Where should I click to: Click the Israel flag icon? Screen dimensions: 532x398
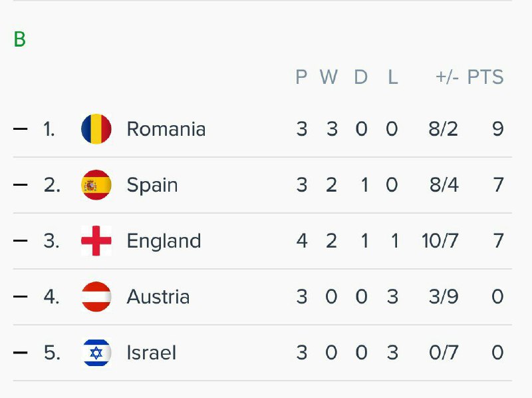(96, 353)
